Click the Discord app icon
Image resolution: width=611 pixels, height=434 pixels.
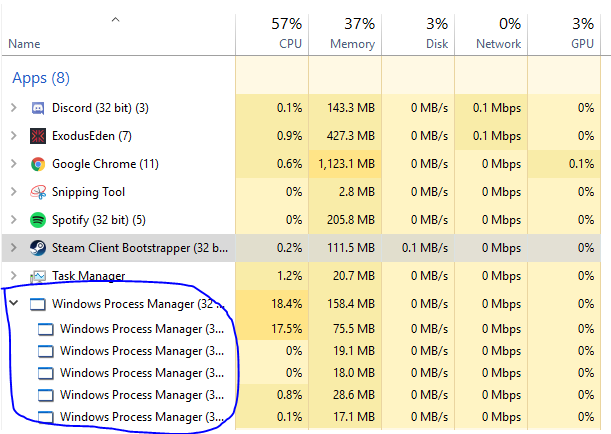[x=38, y=108]
